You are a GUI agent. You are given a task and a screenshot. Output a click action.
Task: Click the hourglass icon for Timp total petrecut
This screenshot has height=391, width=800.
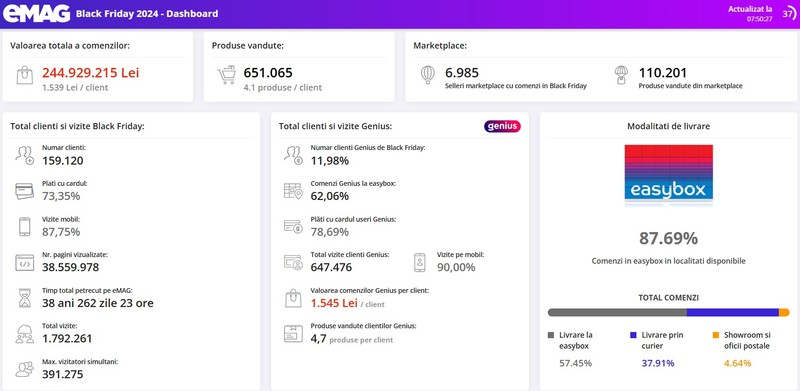(24, 299)
